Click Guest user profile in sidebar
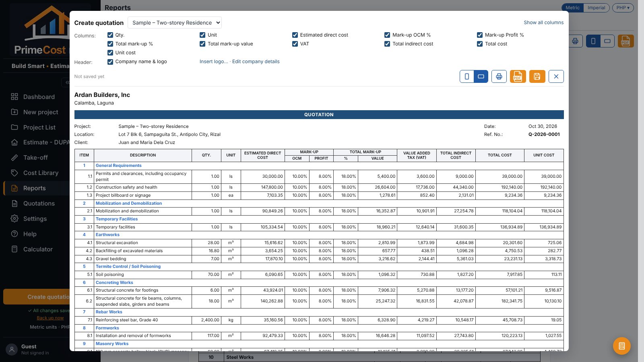This screenshot has height=362, width=644. [x=29, y=349]
